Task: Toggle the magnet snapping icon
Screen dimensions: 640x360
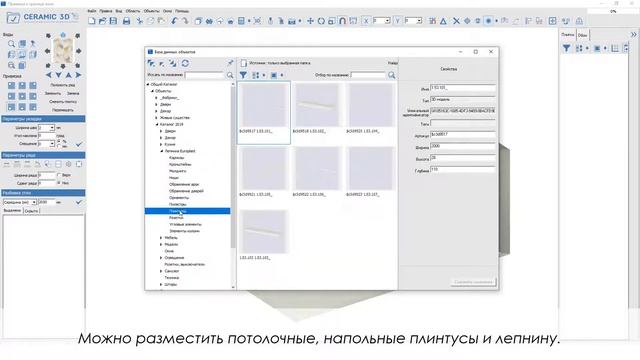Action: click(x=342, y=21)
